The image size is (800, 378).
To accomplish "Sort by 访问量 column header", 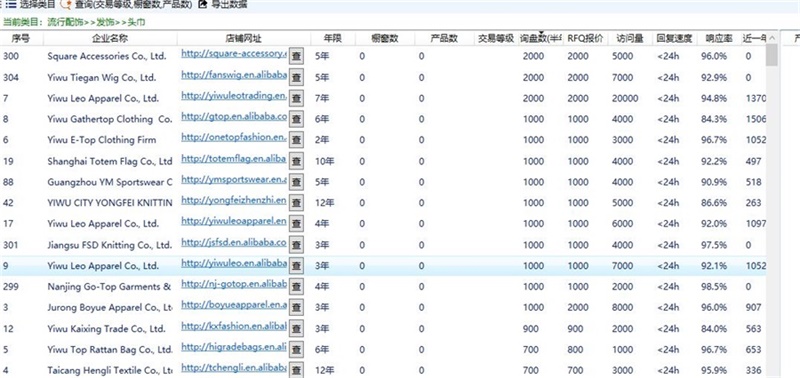I will (630, 39).
